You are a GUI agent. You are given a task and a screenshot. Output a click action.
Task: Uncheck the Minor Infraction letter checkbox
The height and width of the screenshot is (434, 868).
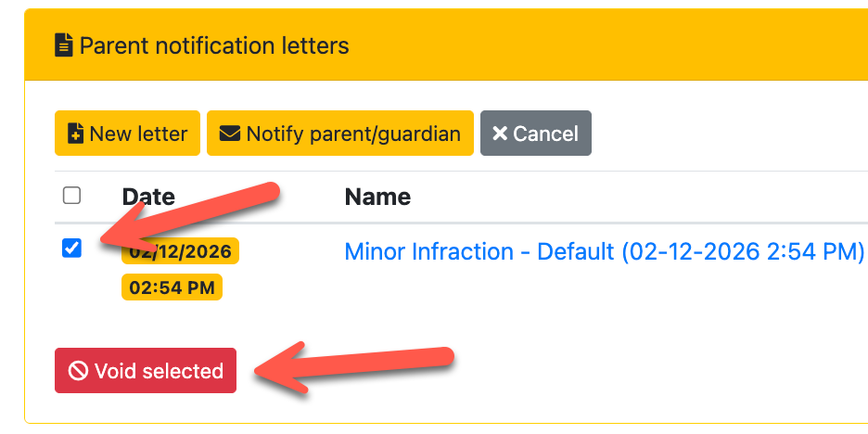coord(71,249)
